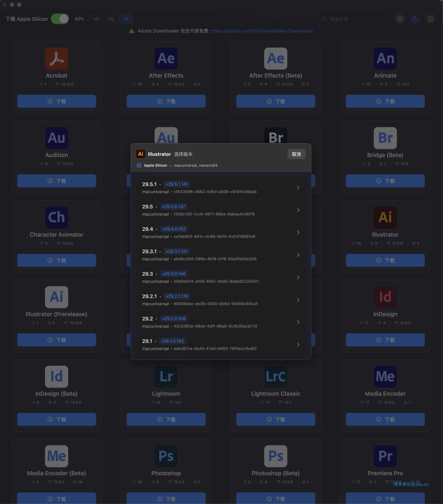Screen dimensions: 443x504
Task: Click the Photoshop app icon
Action: [x=166, y=456]
